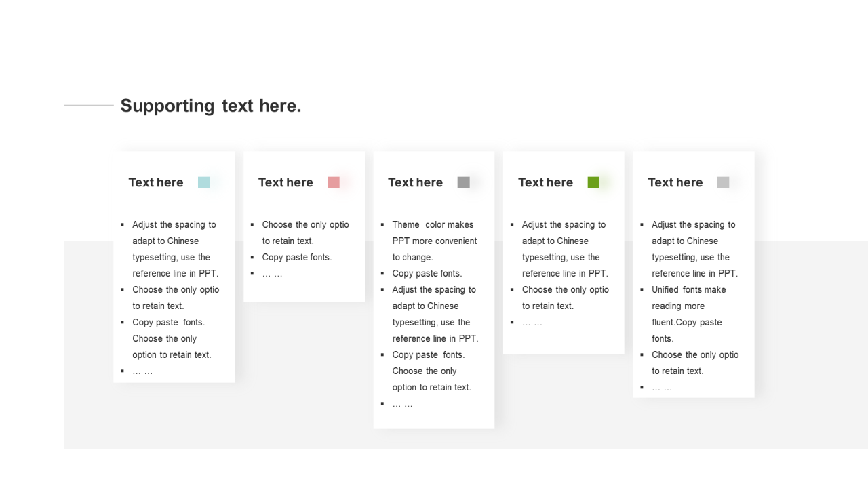This screenshot has height=488, width=868.
Task: Select the light blue square in first card
Action: (x=203, y=182)
